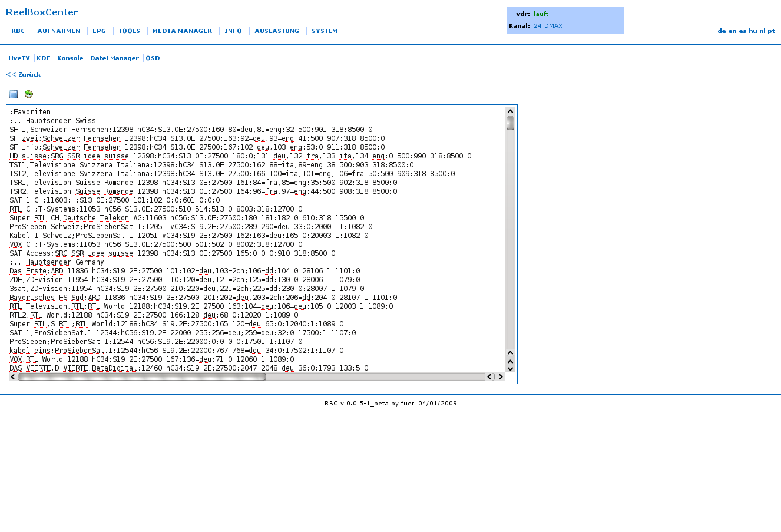781x532 pixels.
Task: Click the 'SAT.1 CH:11603' line
Action: click(x=115, y=200)
